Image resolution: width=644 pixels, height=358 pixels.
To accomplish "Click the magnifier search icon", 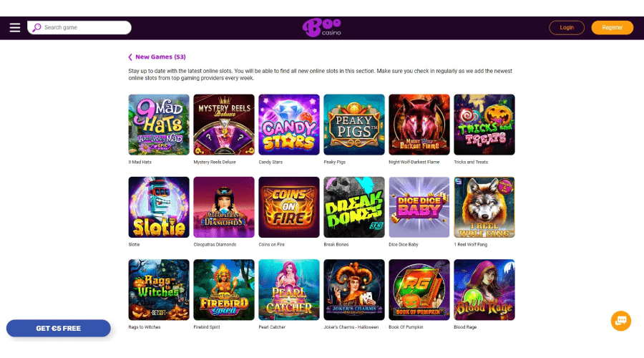I will 36,27.
